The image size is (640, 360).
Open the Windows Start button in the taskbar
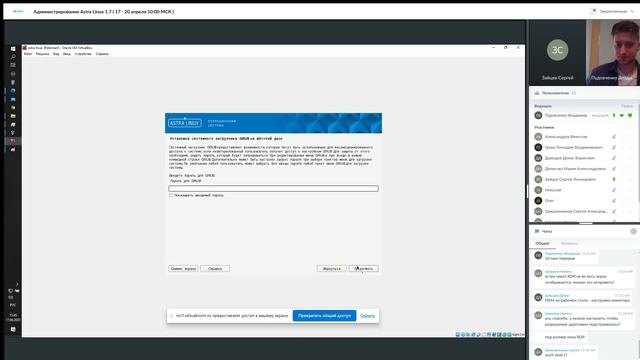(13, 48)
